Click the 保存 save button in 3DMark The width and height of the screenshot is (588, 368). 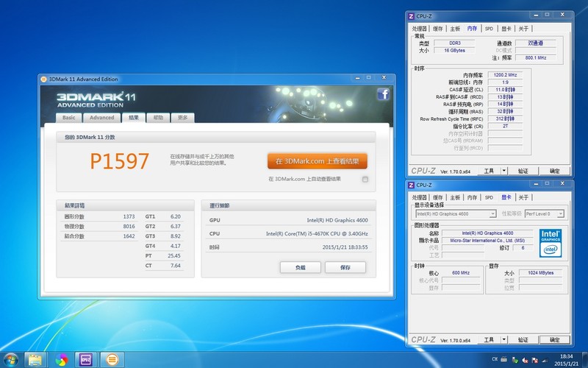click(x=345, y=267)
